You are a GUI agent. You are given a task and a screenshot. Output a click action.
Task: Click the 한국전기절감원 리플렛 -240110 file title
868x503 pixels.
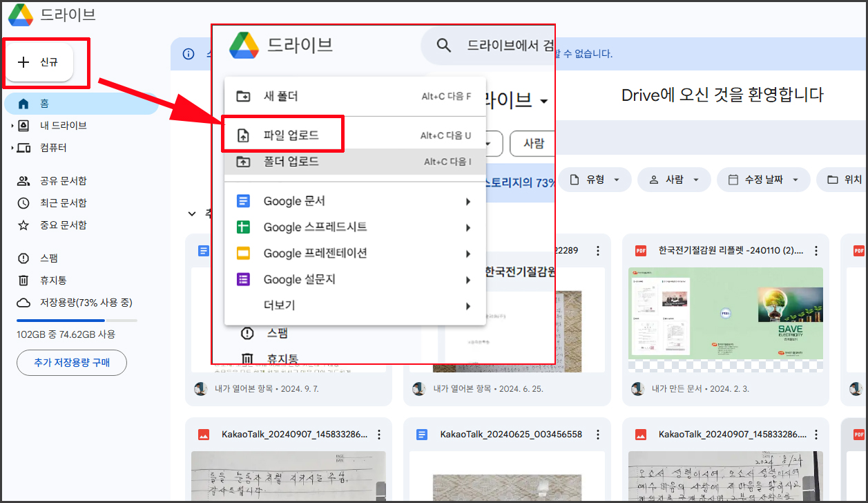point(731,251)
